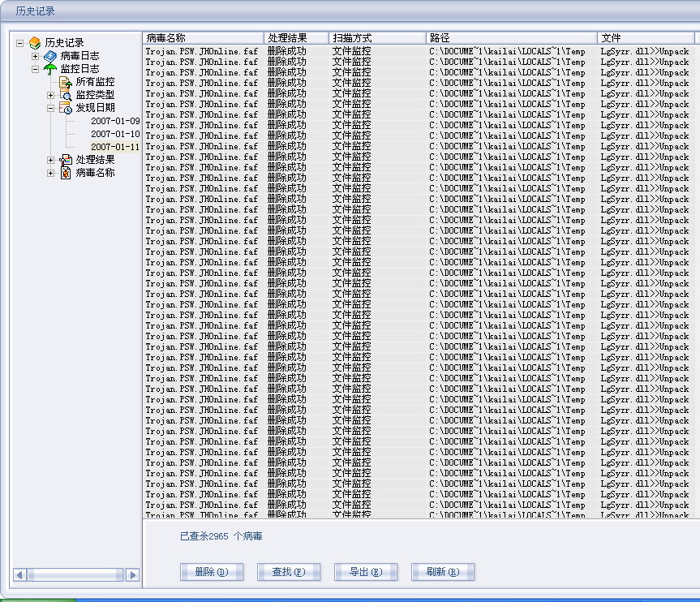
Task: Collapse the 发现日期 node
Action: point(50,108)
